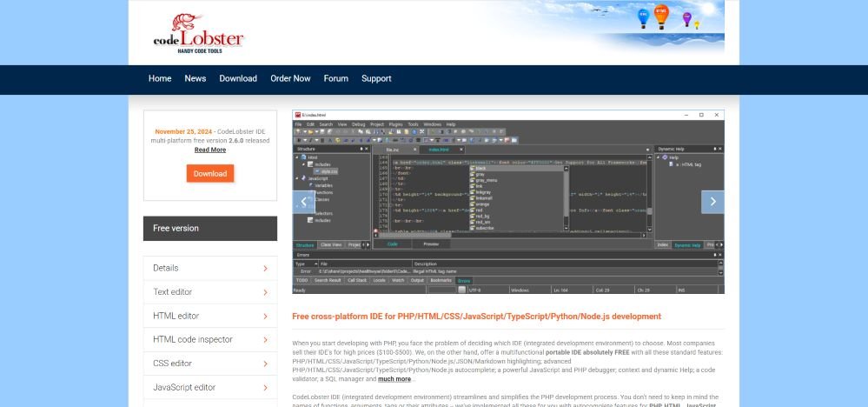Close the index.html tab with its X
Viewport: 868px width, 407px height.
point(461,150)
